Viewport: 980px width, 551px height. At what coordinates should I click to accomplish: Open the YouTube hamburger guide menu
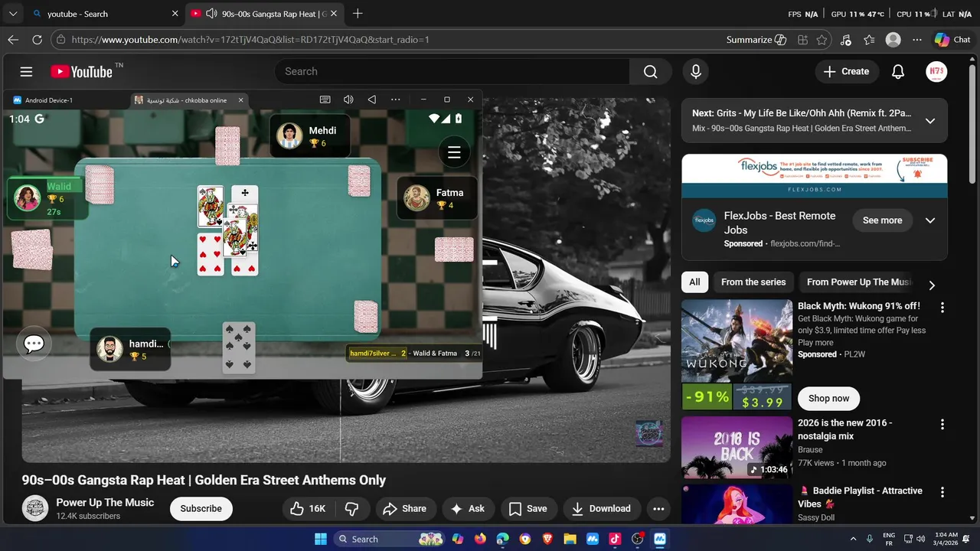click(x=26, y=71)
